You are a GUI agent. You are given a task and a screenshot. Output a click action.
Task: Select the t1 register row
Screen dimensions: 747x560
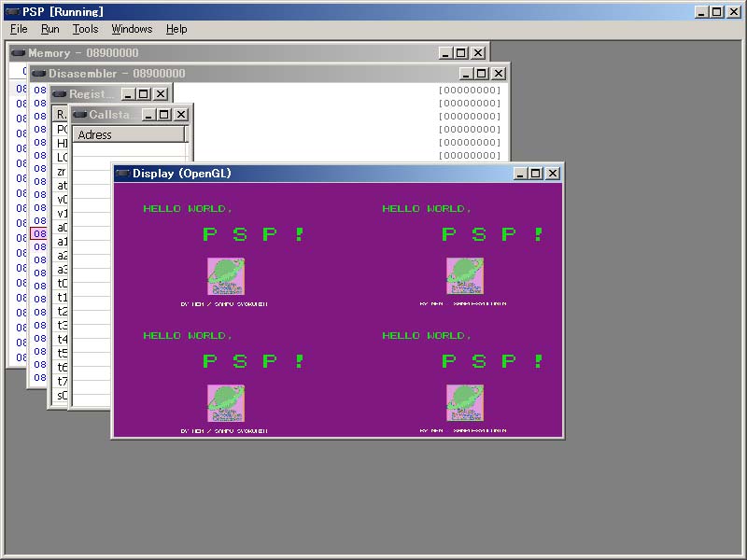[61, 297]
